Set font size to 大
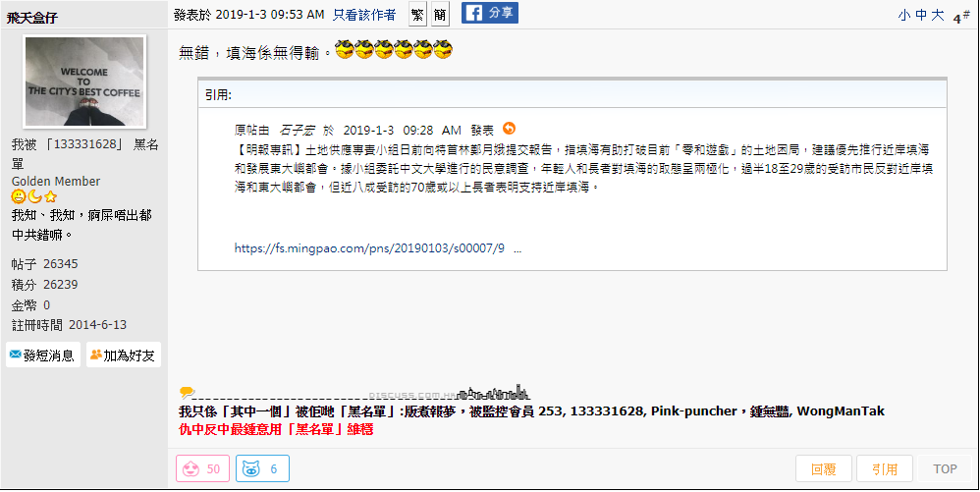 (x=938, y=17)
